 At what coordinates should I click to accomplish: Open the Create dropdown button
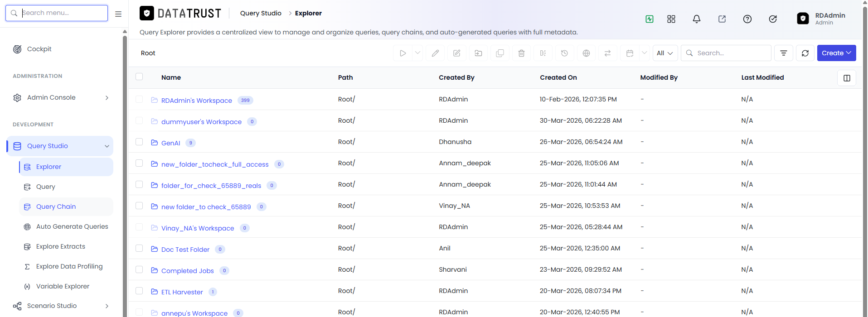pos(836,53)
